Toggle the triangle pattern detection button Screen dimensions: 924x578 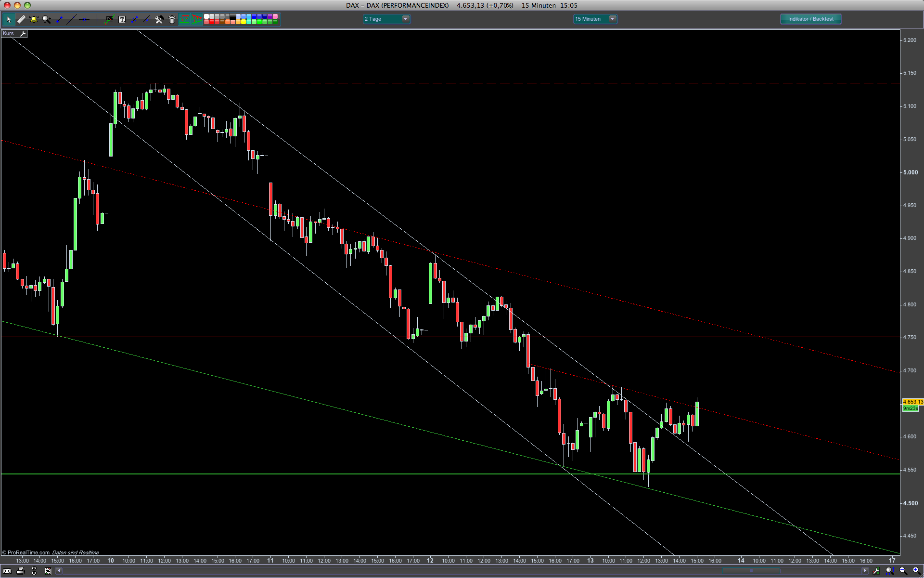197,19
